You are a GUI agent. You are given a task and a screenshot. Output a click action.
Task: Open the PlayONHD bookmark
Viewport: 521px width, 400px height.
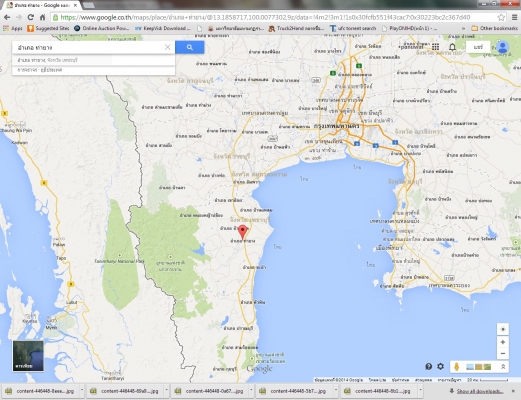point(409,28)
